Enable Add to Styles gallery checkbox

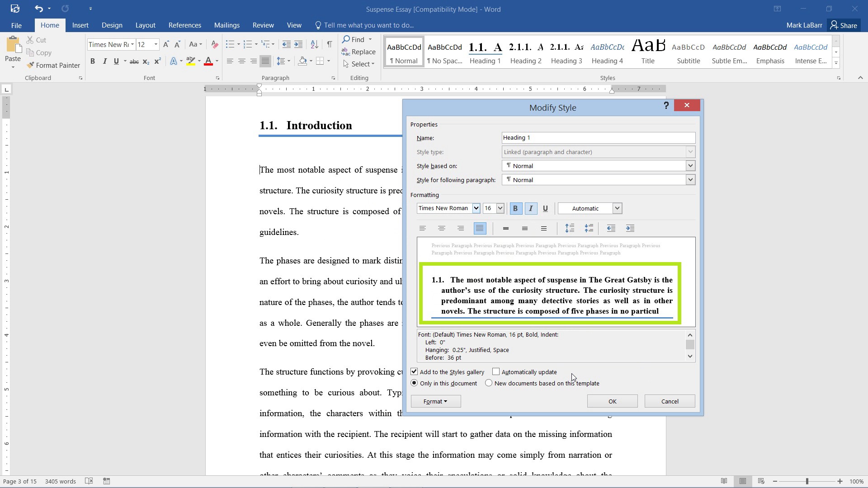(414, 371)
